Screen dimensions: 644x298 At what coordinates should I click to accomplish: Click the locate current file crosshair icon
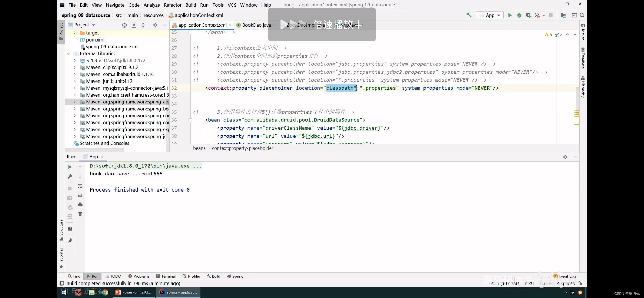pyautogui.click(x=124, y=25)
